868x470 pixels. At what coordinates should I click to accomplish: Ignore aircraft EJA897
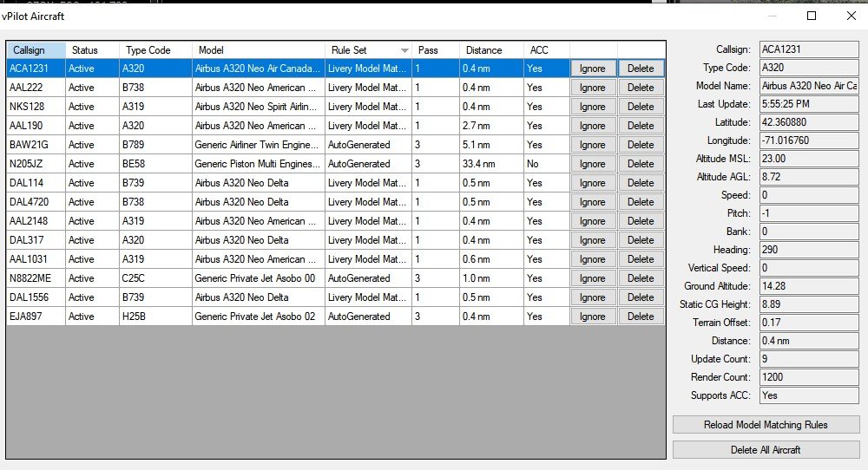593,317
